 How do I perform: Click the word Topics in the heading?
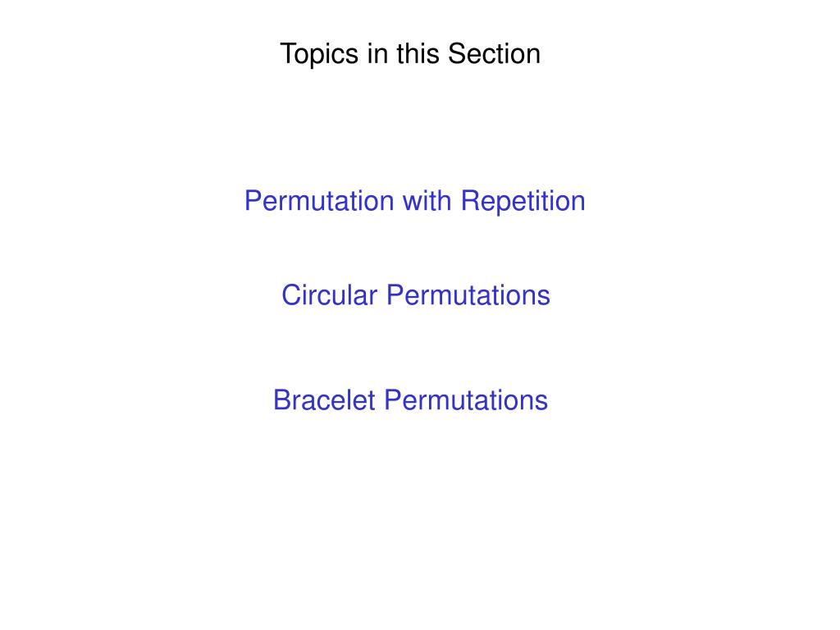pyautogui.click(x=319, y=54)
